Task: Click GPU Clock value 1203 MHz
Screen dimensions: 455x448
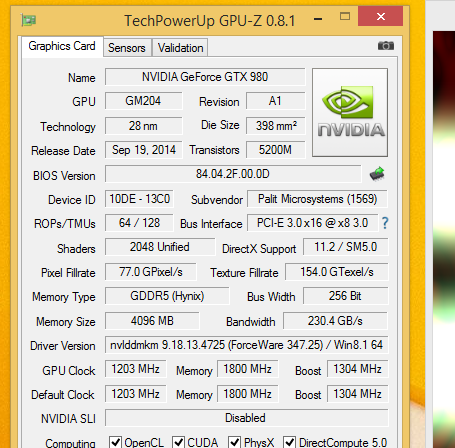Action: coord(136,369)
